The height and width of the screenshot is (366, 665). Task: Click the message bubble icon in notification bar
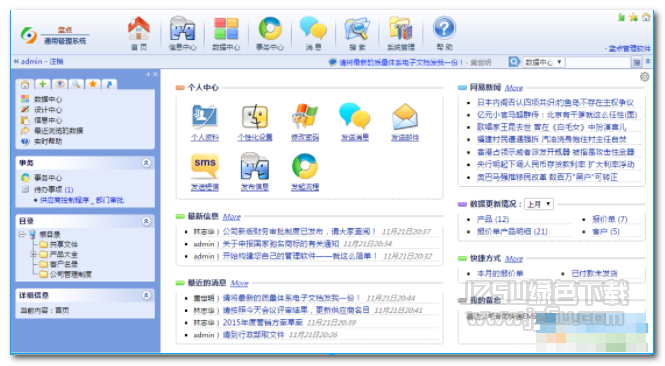[333, 62]
